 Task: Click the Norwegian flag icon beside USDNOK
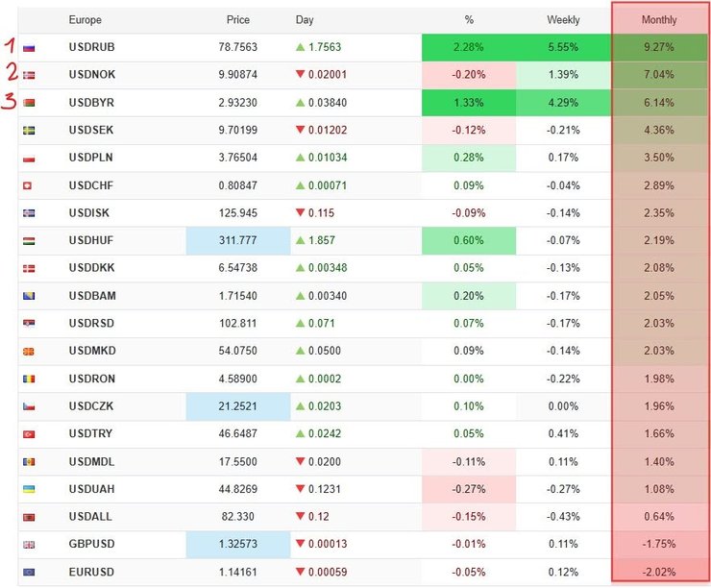click(29, 75)
